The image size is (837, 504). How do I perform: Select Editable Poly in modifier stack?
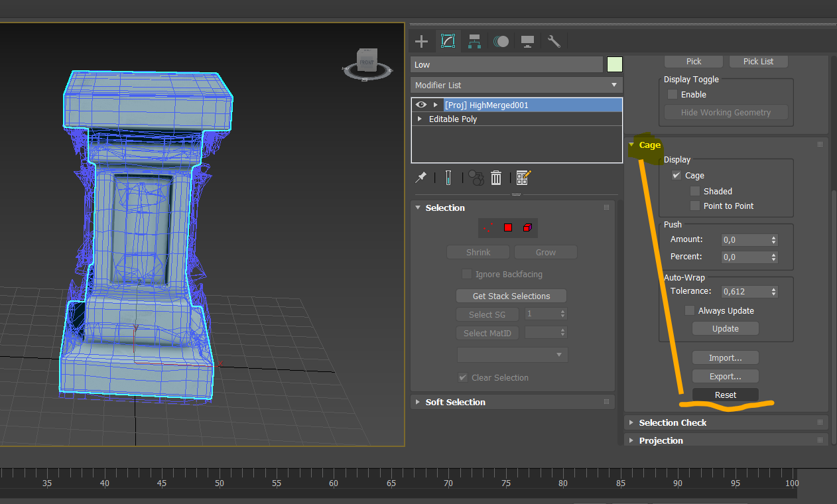(453, 119)
